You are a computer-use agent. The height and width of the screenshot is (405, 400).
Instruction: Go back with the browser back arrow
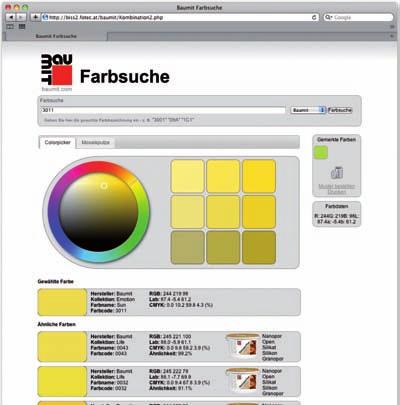tap(11, 17)
